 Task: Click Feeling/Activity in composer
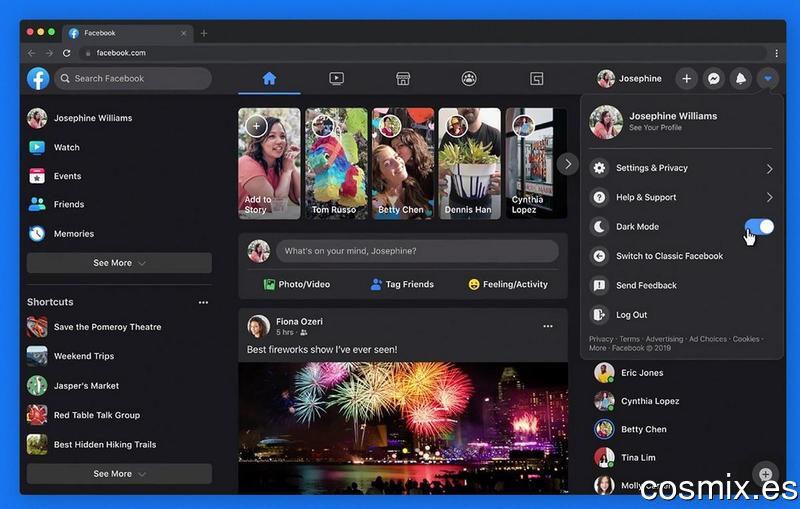pyautogui.click(x=508, y=285)
